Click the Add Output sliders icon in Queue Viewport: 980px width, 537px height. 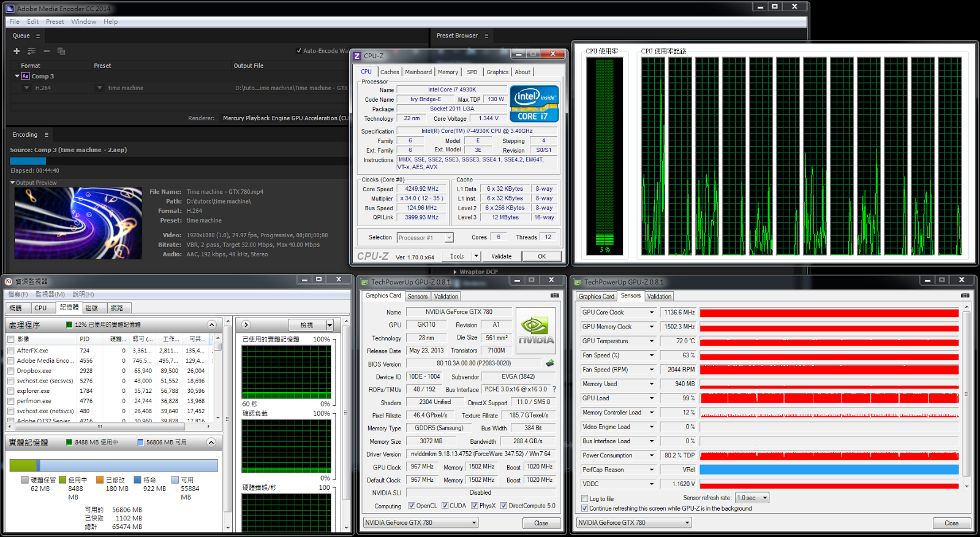tap(32, 51)
